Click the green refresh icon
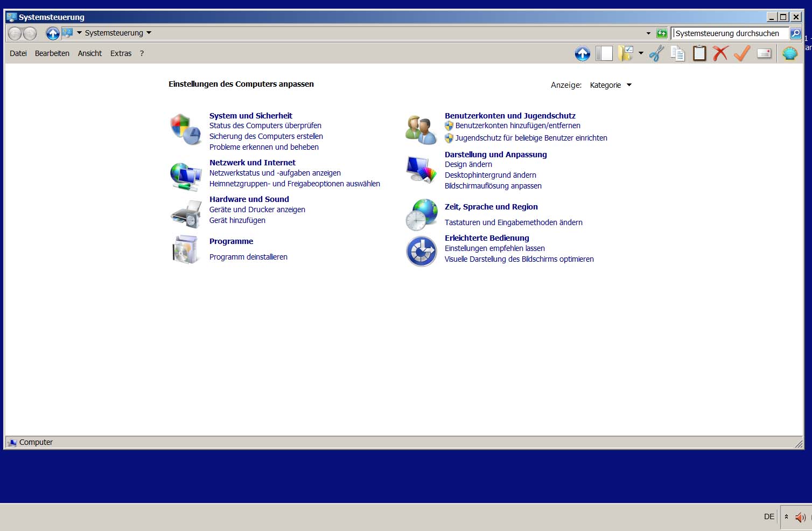 (662, 33)
